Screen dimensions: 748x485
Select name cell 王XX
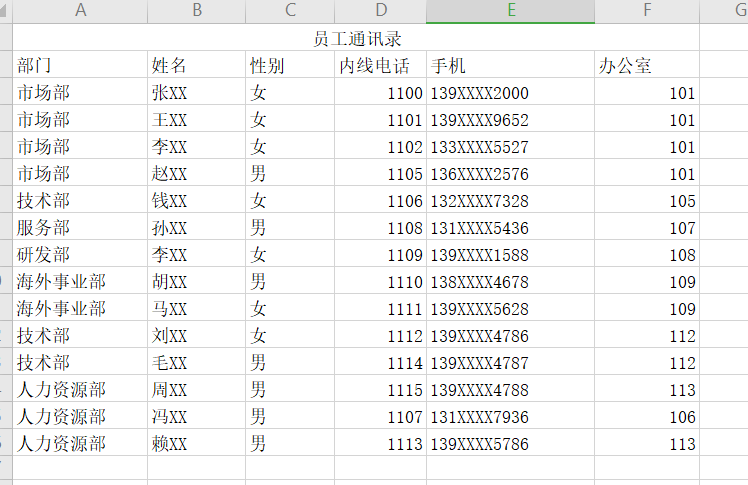[x=197, y=119]
